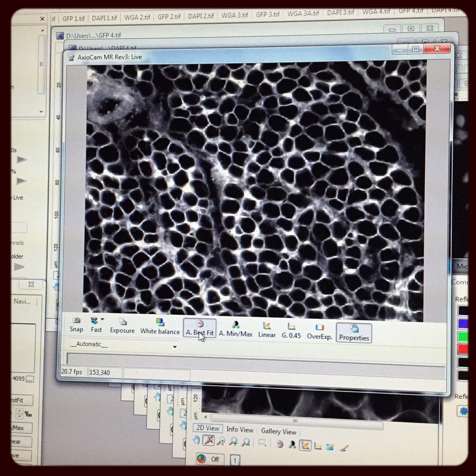Click the ellipsis button next to 4095
The image size is (476, 476).
tap(30, 379)
